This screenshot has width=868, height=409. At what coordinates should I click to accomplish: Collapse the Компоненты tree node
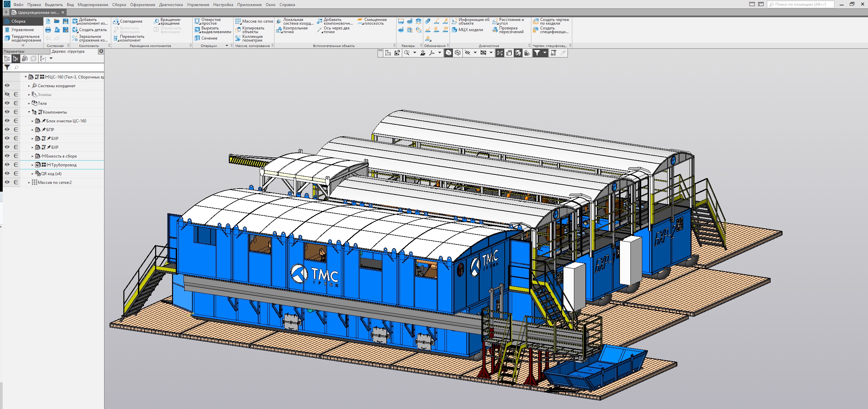pos(29,112)
